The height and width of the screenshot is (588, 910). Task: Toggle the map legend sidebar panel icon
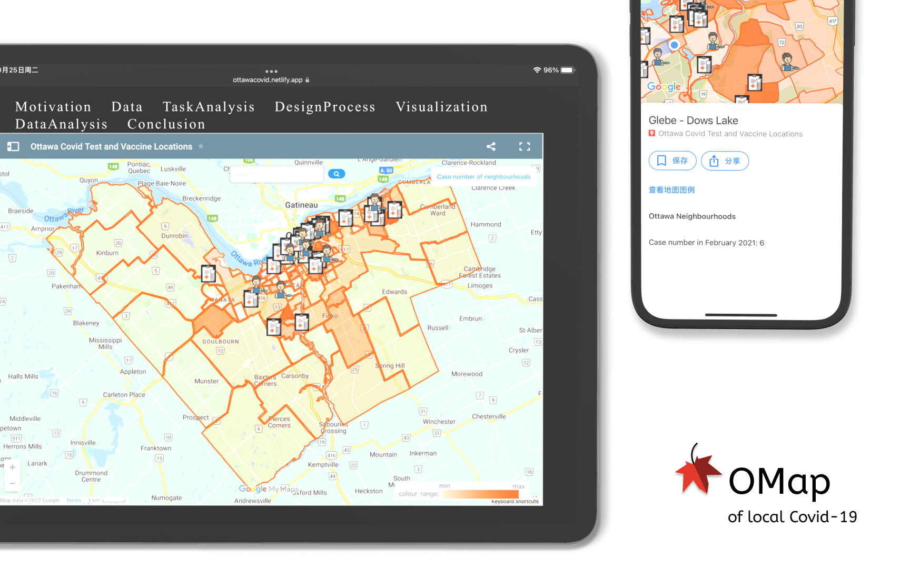tap(13, 146)
